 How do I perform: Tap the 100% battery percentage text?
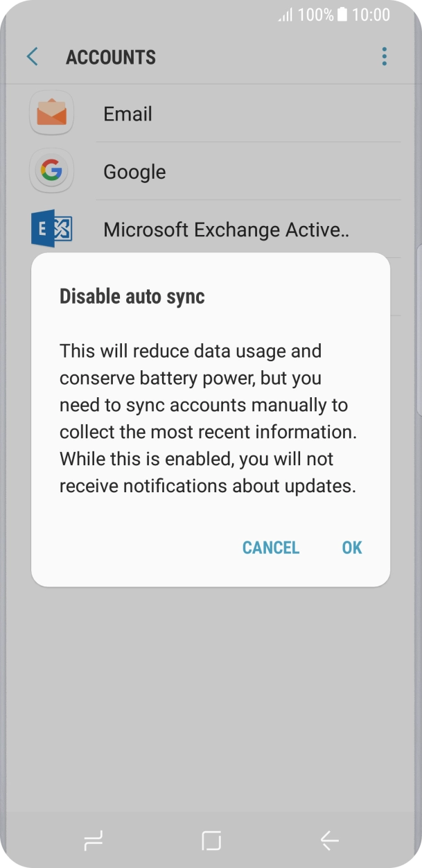[x=316, y=15]
